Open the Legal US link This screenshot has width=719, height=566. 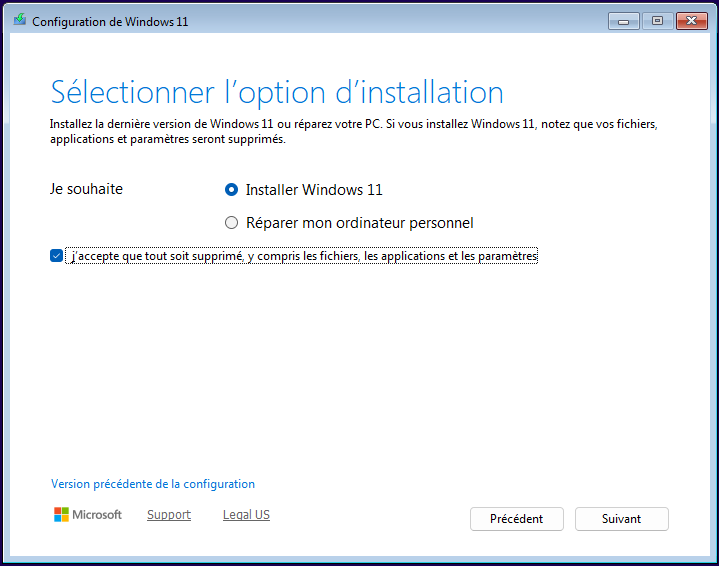[246, 515]
